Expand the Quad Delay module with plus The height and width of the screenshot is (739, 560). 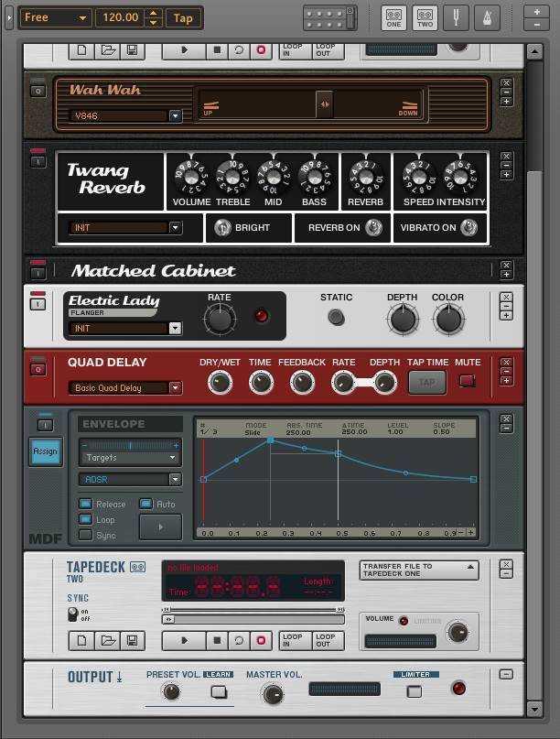click(x=506, y=380)
